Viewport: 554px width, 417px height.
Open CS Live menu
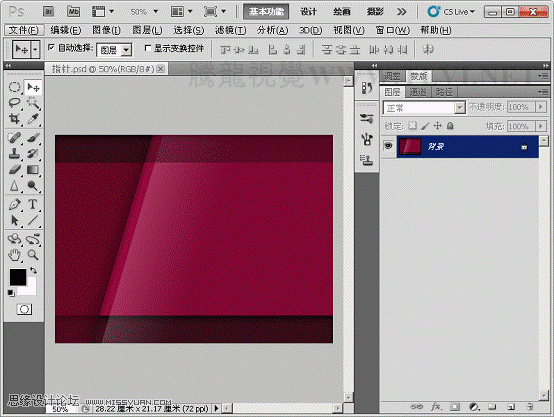click(451, 12)
